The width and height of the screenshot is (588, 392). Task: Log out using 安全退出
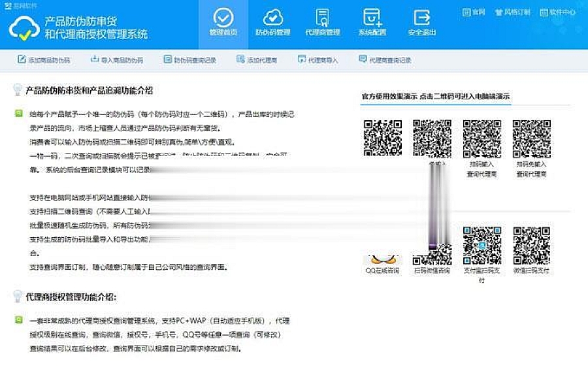pos(422,23)
